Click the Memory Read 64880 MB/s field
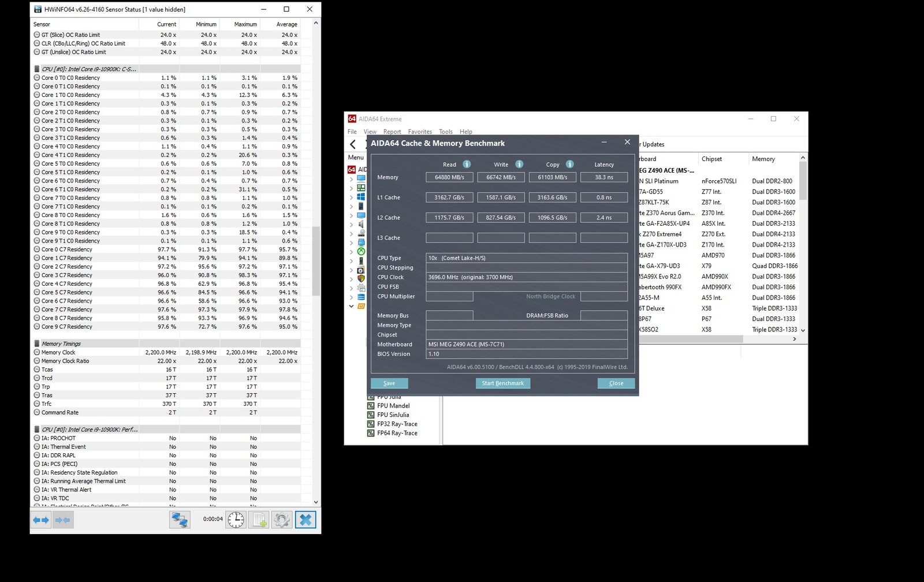Viewport: 924px width, 582px height. [449, 177]
